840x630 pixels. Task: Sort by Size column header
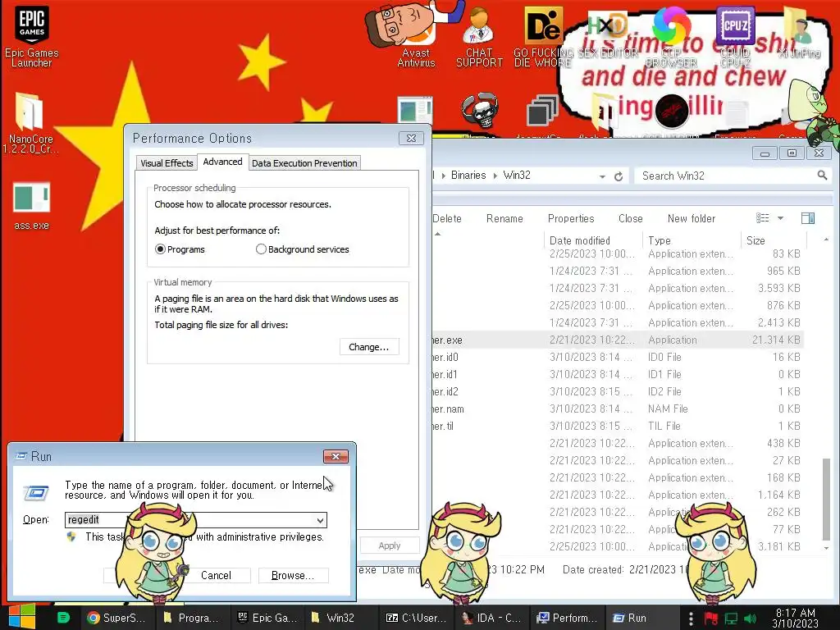coord(774,240)
